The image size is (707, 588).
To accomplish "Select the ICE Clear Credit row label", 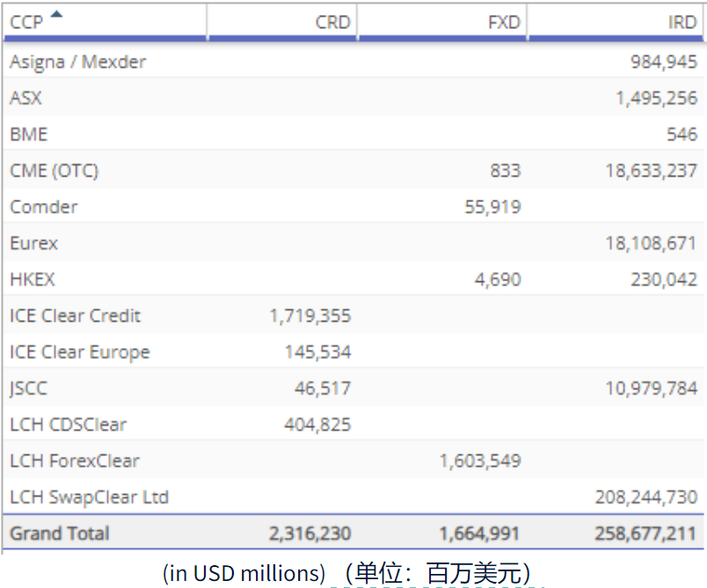I will pyautogui.click(x=76, y=316).
